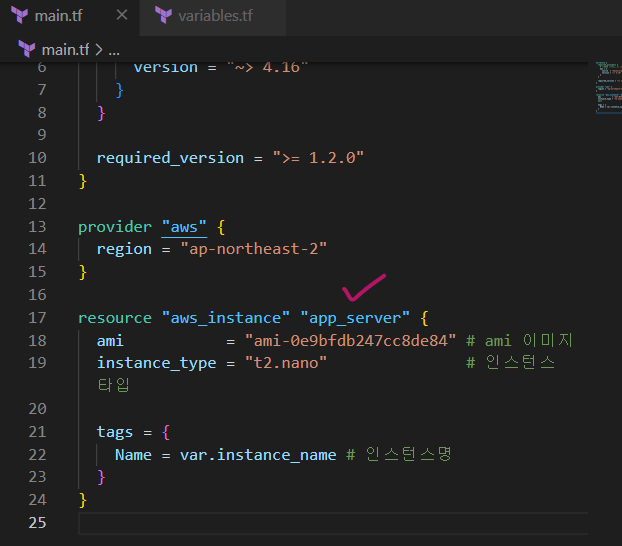Close the main.tf tab

(x=121, y=17)
